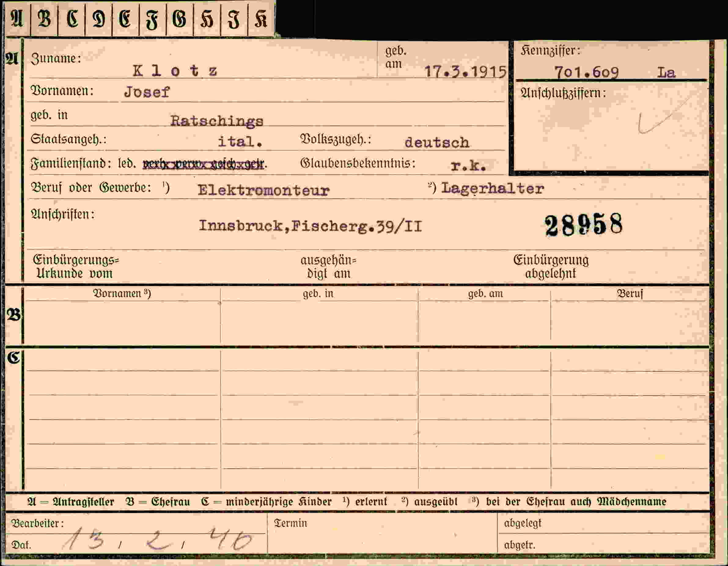Image resolution: width=728 pixels, height=566 pixels.
Task: Click the struck-out marital status options
Action: 204,164
